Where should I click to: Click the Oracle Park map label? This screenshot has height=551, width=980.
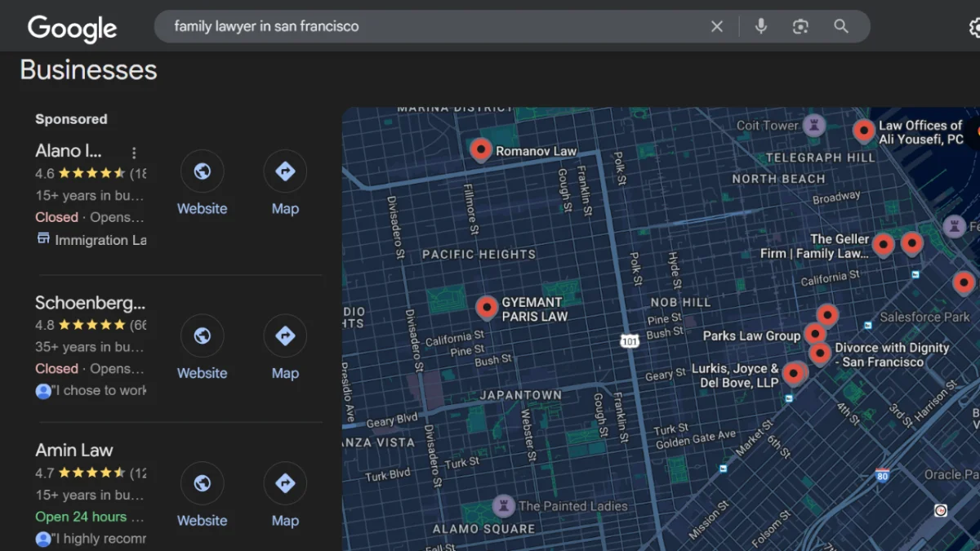click(x=952, y=474)
